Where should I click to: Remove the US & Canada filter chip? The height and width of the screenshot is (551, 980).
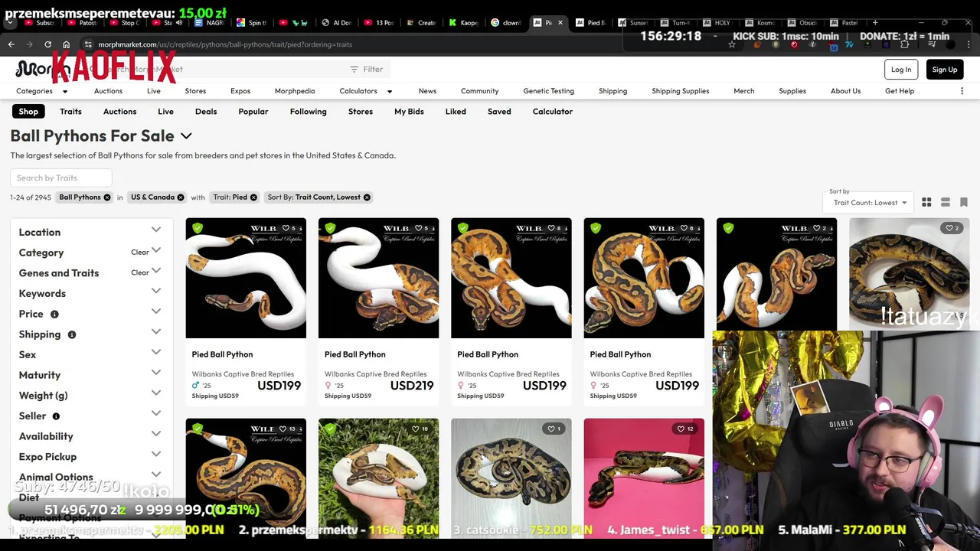(181, 197)
